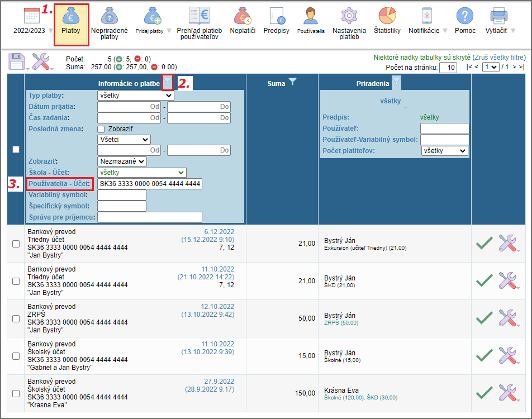532x419 pixels.
Task: Click the Predpis všetky link
Action: (429, 117)
